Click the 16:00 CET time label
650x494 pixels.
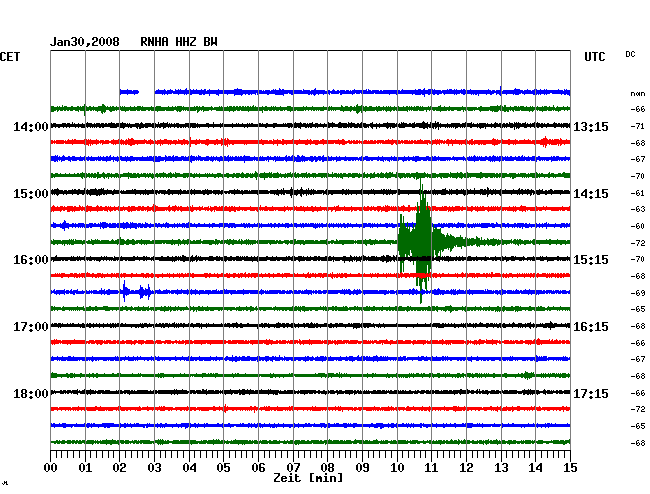[31, 260]
